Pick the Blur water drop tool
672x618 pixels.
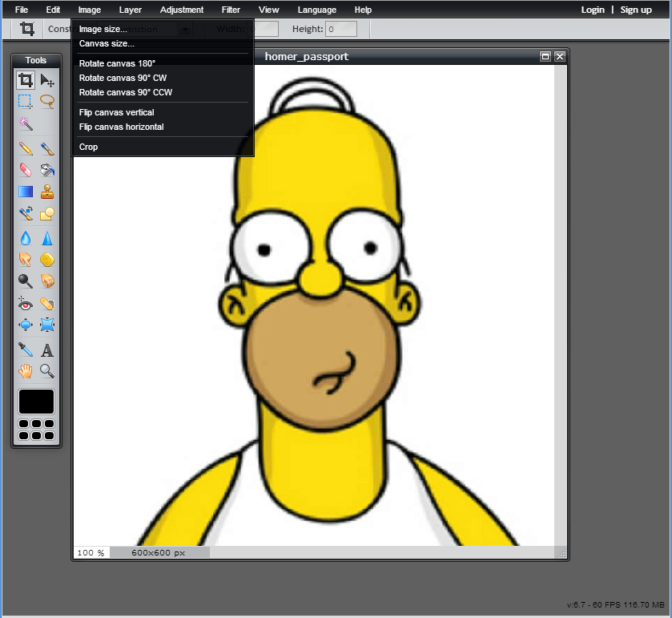click(x=26, y=238)
